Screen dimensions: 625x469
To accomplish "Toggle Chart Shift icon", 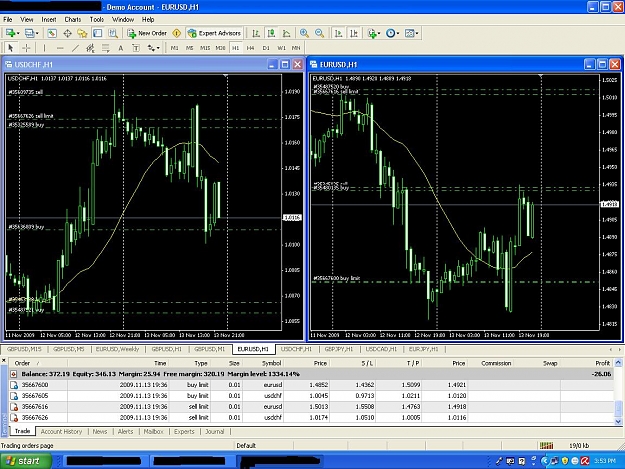I will (x=354, y=33).
